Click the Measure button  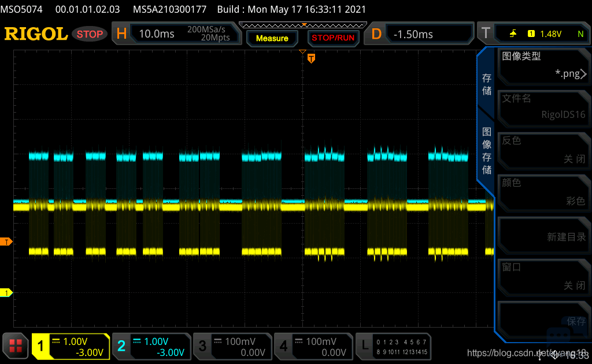pos(272,38)
